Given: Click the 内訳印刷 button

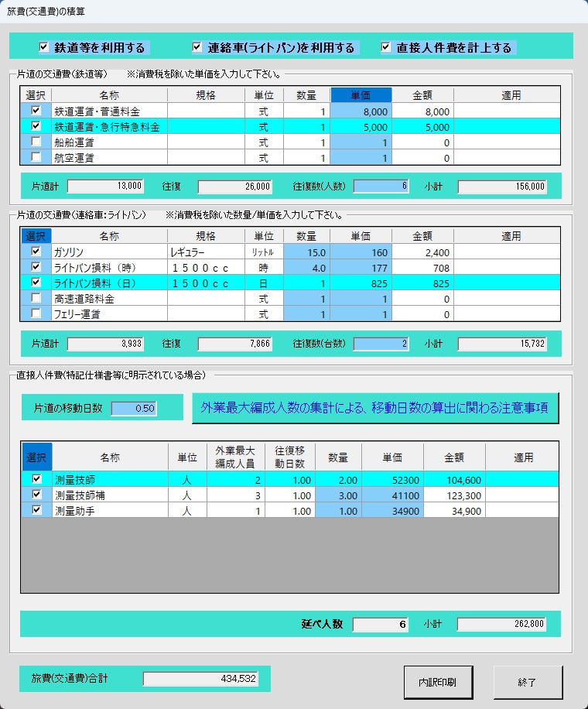Looking at the screenshot, I should click(438, 683).
